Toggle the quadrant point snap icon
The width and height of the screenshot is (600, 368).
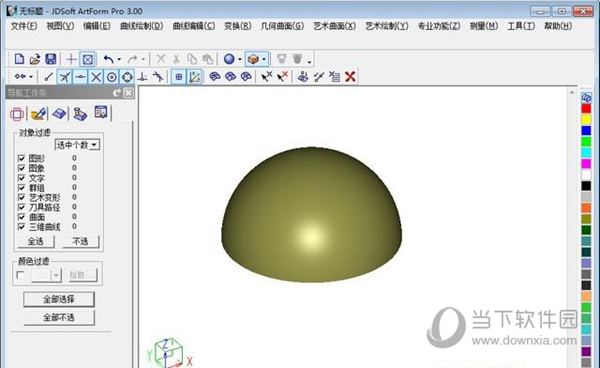pos(127,77)
